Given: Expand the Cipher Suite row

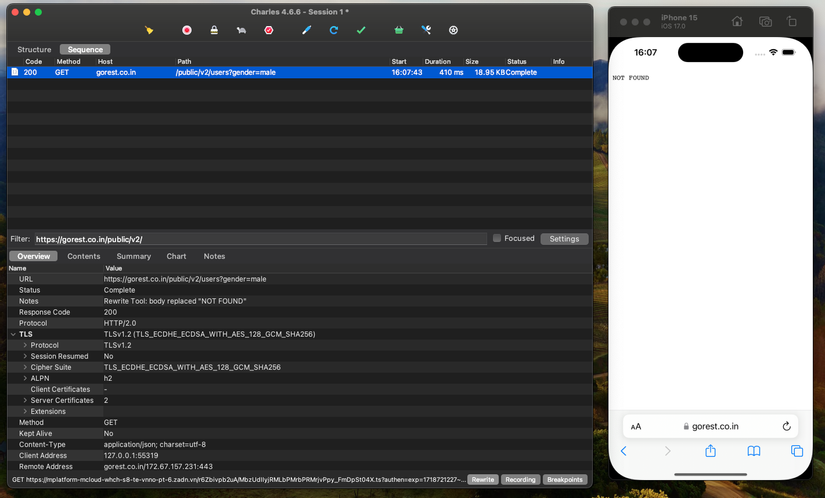Looking at the screenshot, I should click(25, 367).
